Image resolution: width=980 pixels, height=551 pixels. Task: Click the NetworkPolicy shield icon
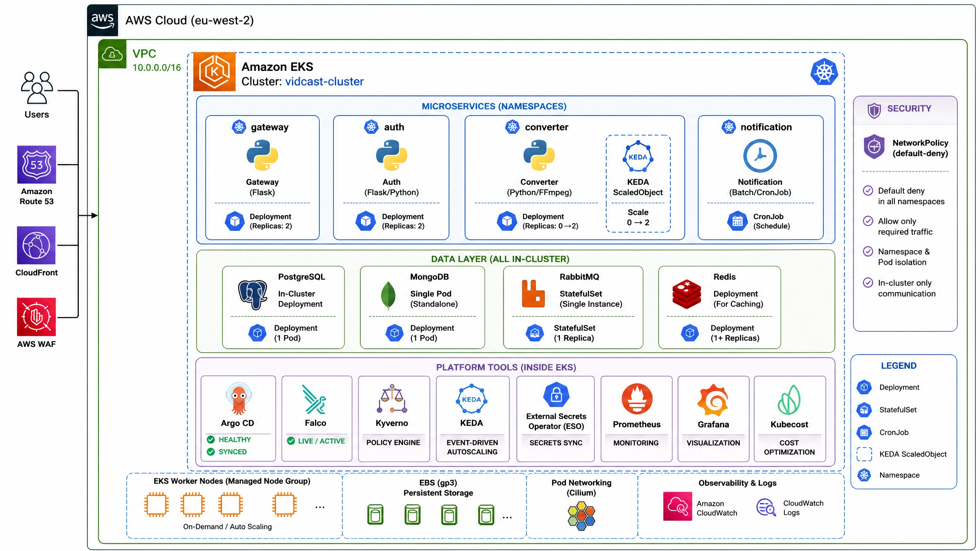point(874,147)
